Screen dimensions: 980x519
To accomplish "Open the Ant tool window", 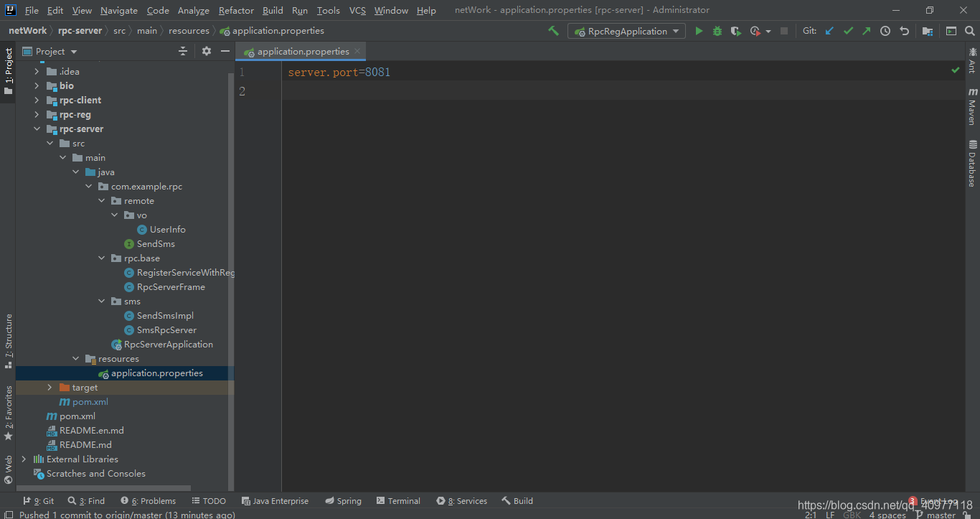I will tap(972, 60).
